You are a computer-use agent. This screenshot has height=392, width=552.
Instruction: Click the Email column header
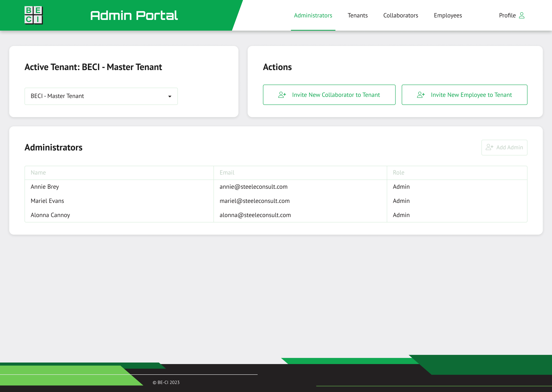(x=227, y=173)
